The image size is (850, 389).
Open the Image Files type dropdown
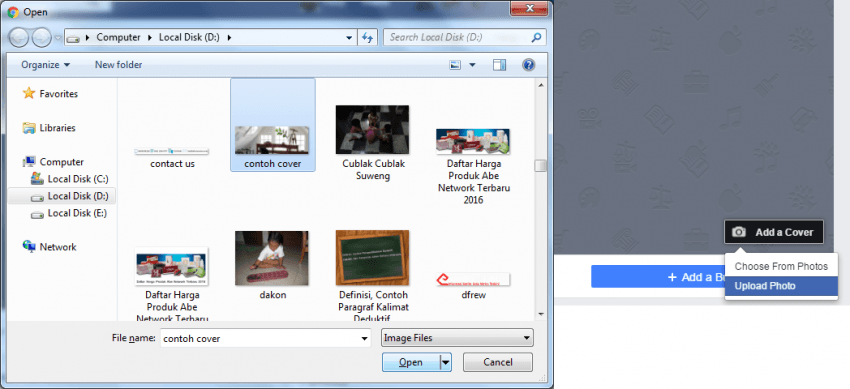pyautogui.click(x=457, y=338)
